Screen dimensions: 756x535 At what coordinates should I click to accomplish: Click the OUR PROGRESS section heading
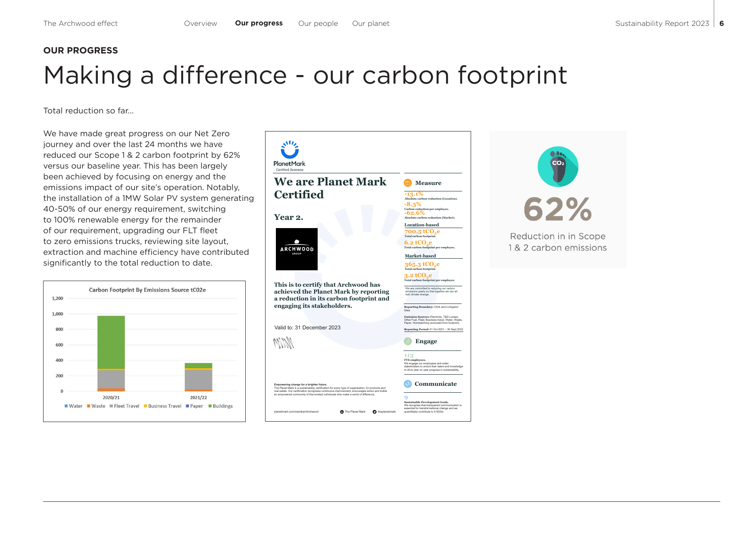pos(81,50)
